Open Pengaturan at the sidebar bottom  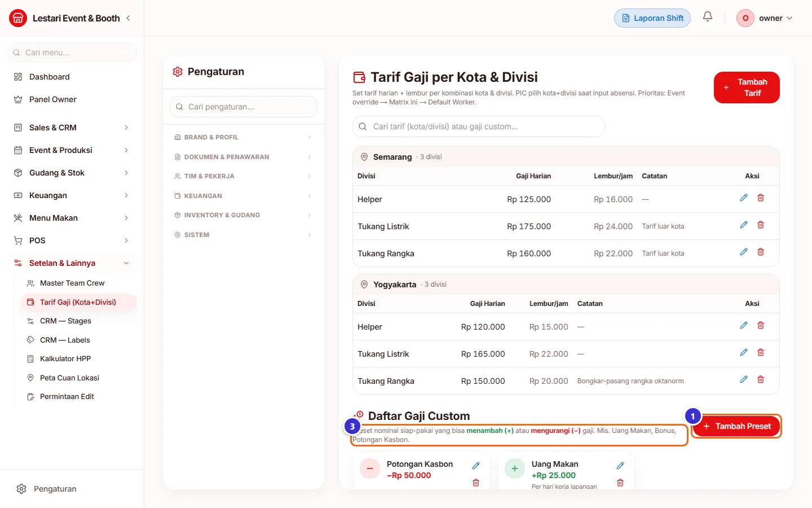click(x=72, y=489)
